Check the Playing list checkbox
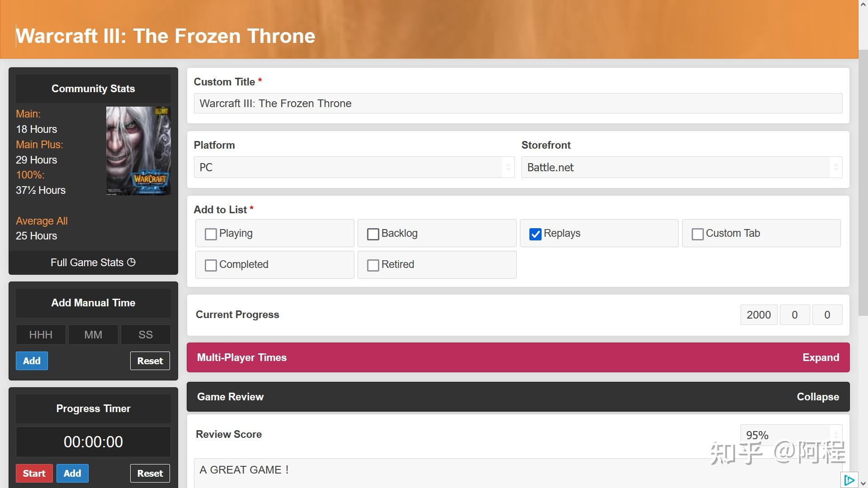This screenshot has height=488, width=868. pos(211,234)
